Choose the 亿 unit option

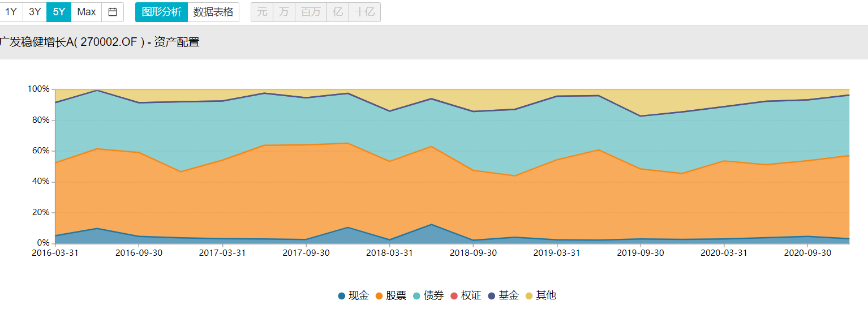[x=338, y=12]
